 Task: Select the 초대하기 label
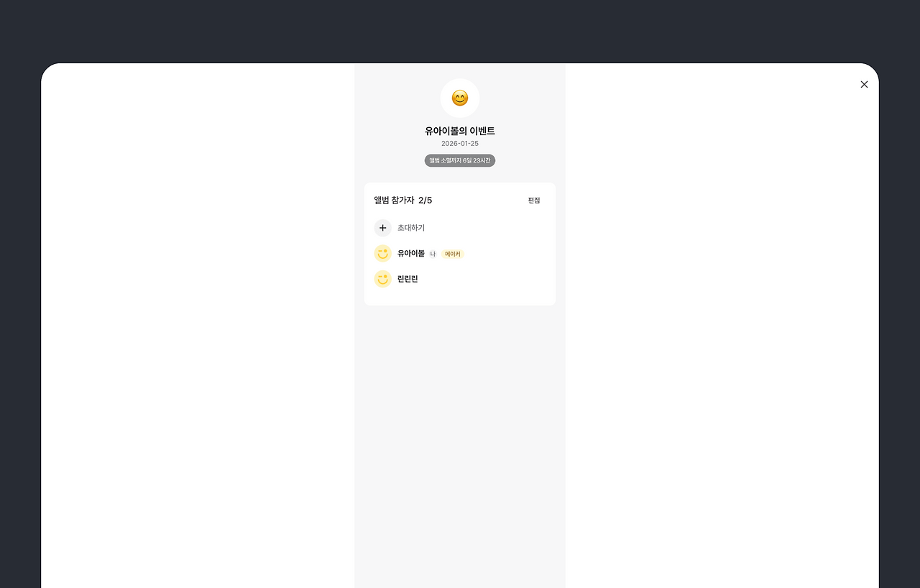[411, 228]
